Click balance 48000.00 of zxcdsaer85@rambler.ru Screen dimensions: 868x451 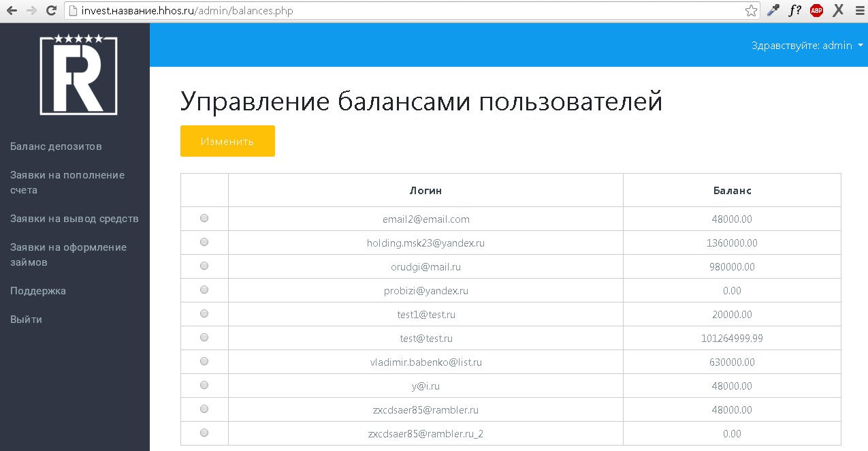[733, 410]
